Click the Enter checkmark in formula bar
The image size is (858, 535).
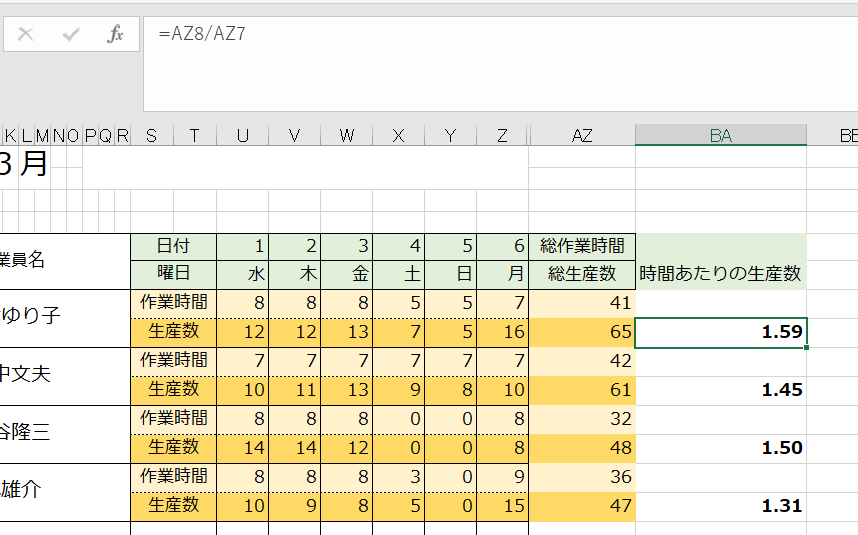coord(71,34)
